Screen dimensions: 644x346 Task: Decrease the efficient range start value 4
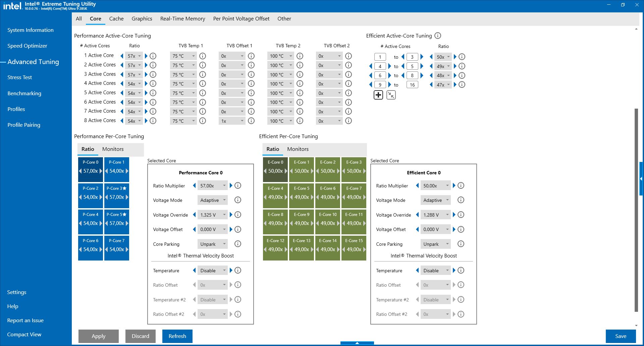coord(371,66)
